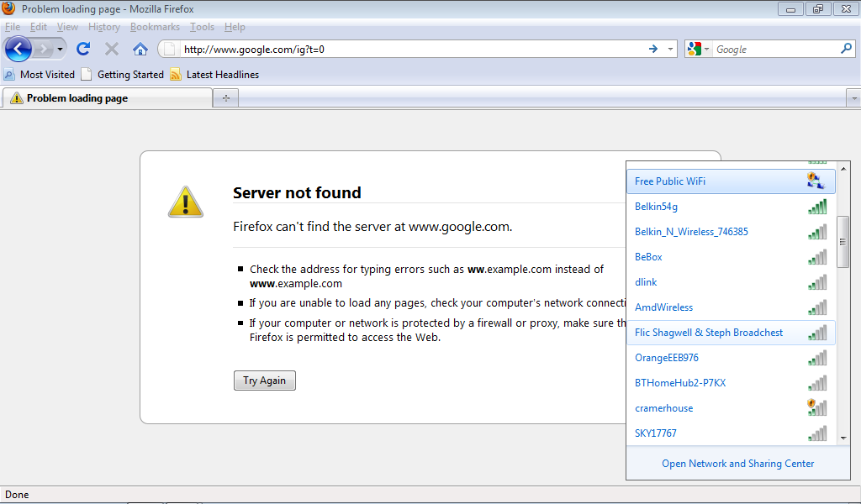
Task: Click the Google search engine icon
Action: click(x=694, y=50)
